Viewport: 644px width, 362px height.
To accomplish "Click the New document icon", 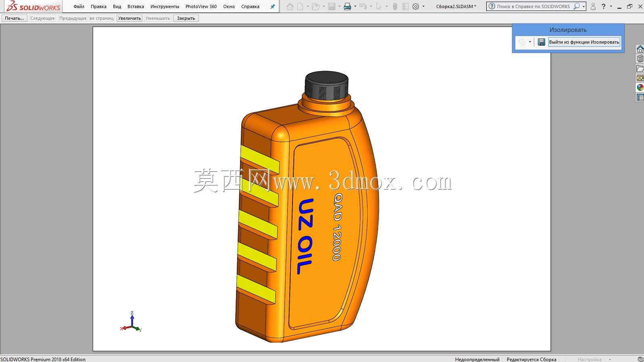I will click(x=300, y=6).
